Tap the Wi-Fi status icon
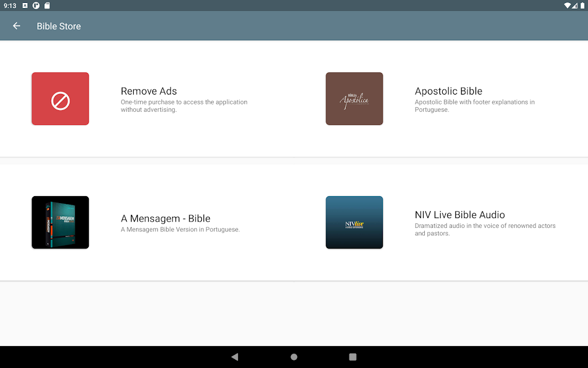Viewport: 588px width, 368px height. pos(567,6)
